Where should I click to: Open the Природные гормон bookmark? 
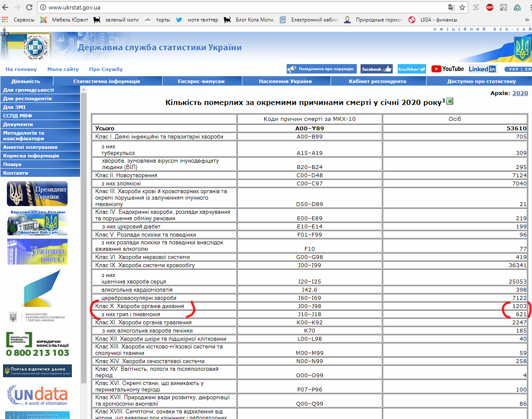373,20
